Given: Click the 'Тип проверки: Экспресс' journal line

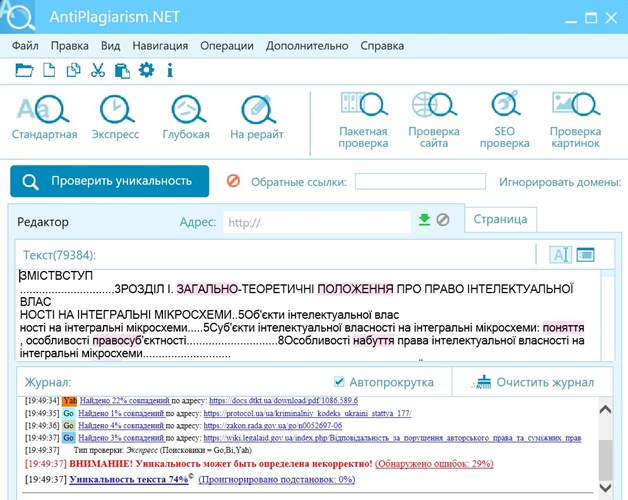Looking at the screenshot, I should tap(163, 450).
